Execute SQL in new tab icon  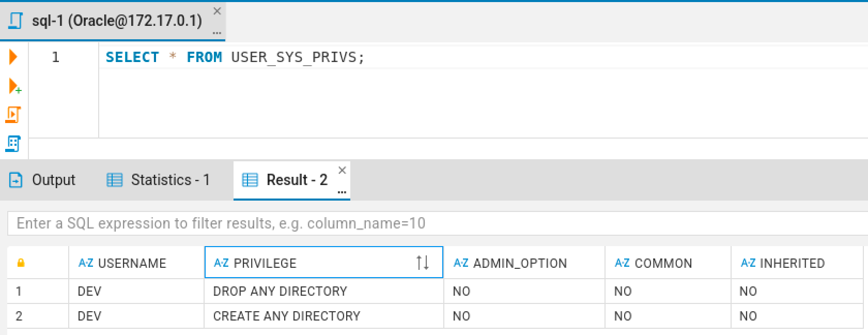click(14, 86)
